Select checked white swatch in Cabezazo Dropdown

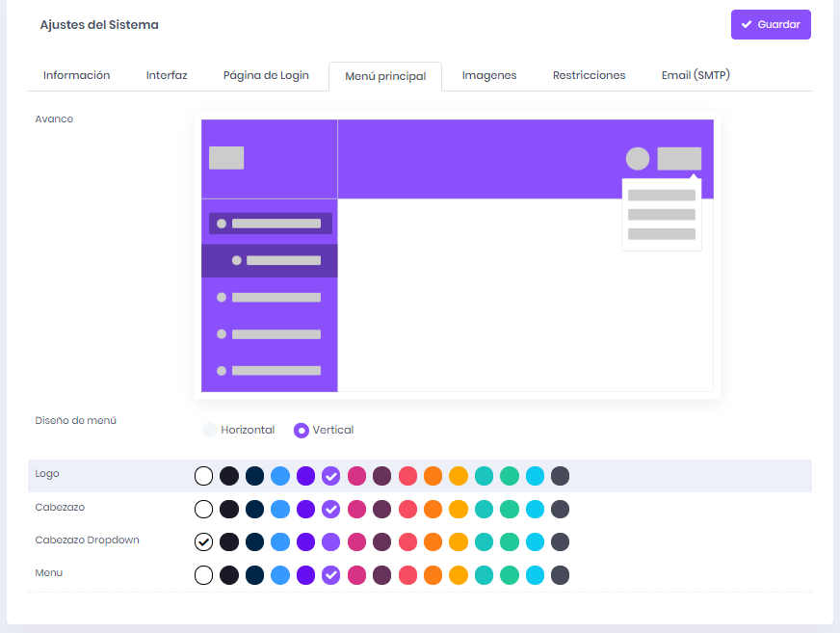tap(203, 541)
